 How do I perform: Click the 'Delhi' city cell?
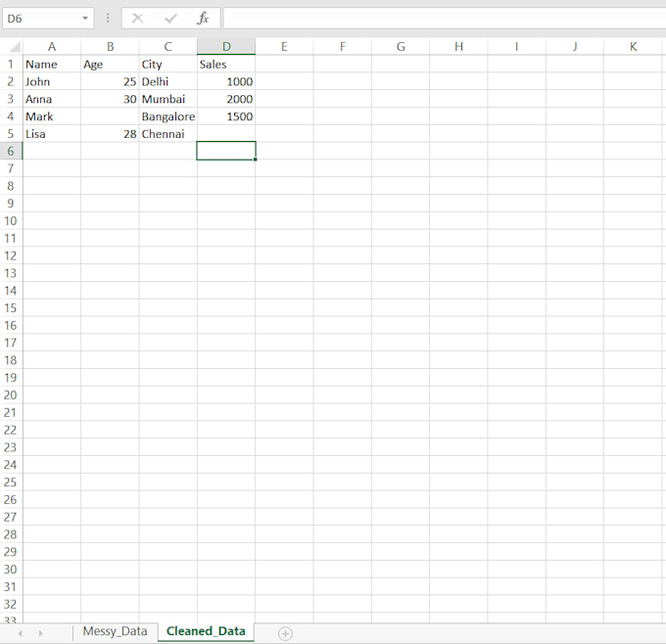pos(168,81)
